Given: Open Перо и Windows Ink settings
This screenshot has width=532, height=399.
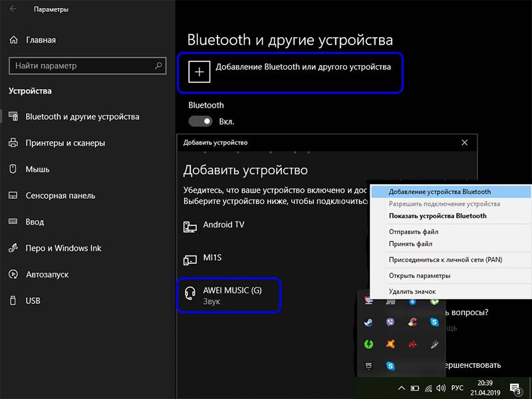Looking at the screenshot, I should click(x=63, y=248).
